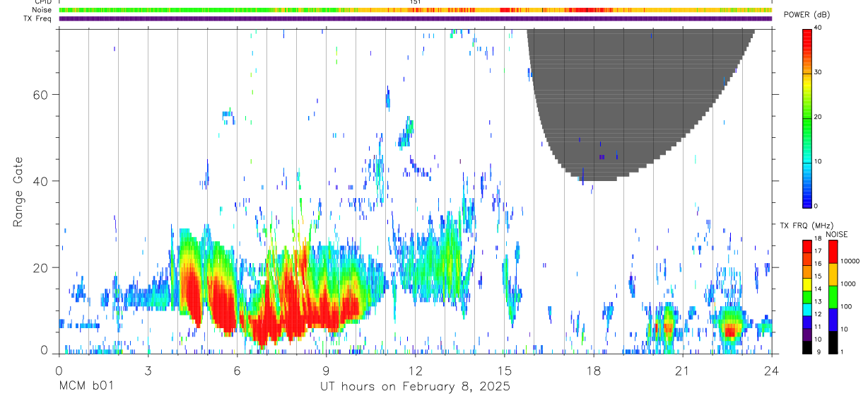
Task: Select the black 9–10 MHz TX FRQ swatch
Action: point(807,347)
